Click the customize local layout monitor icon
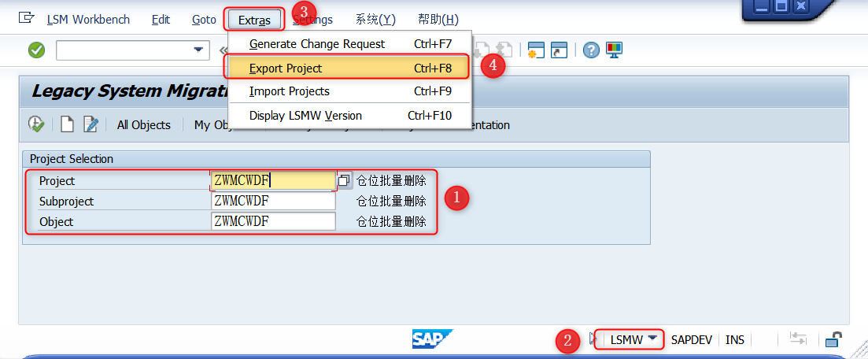This screenshot has height=359, width=868. coord(615,50)
